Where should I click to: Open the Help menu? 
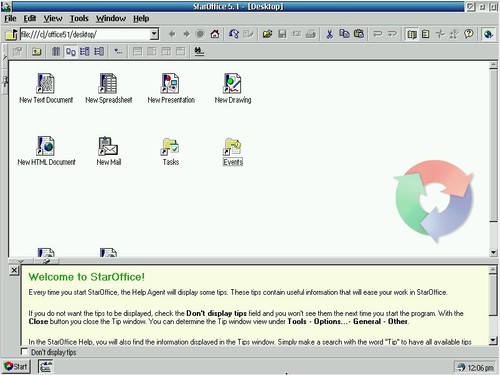(x=141, y=18)
